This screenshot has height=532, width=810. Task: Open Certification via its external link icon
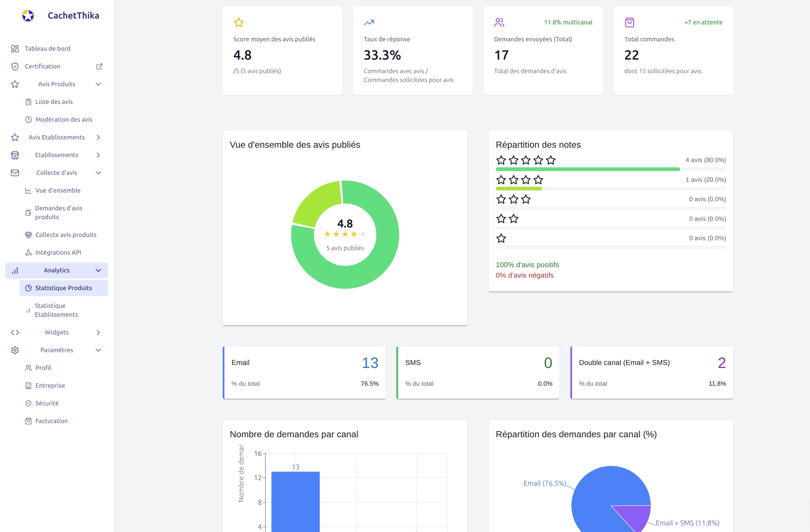point(99,66)
